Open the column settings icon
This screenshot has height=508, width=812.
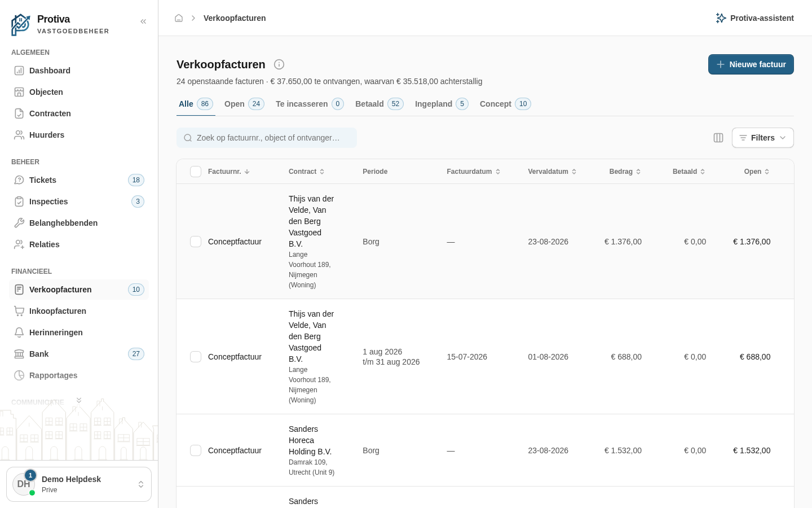coord(718,138)
